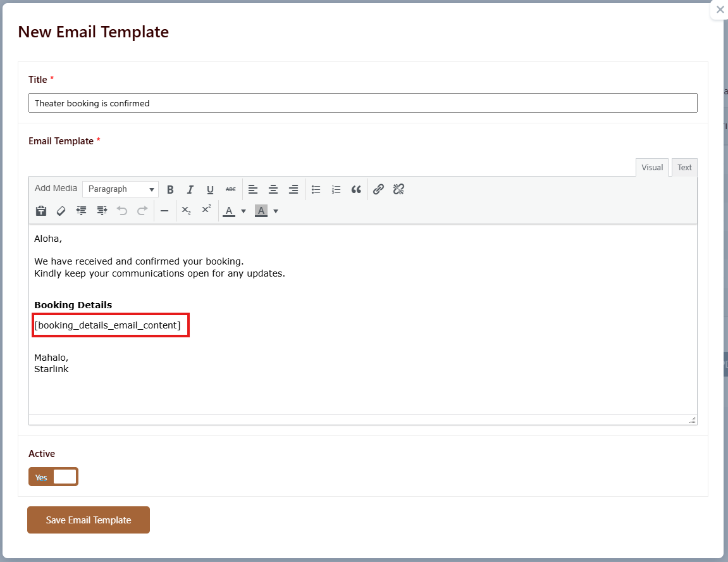Insert a bulleted list
Viewport: 728px width, 562px height.
click(316, 189)
